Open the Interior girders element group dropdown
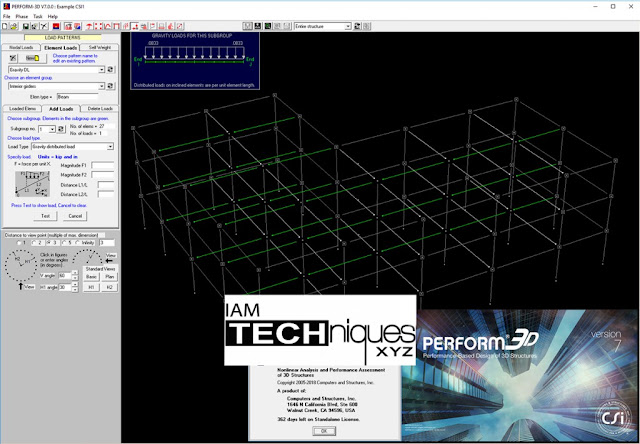 [102, 86]
